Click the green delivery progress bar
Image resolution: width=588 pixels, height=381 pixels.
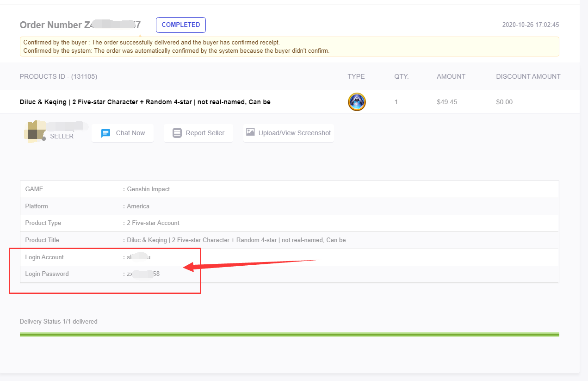tap(289, 334)
